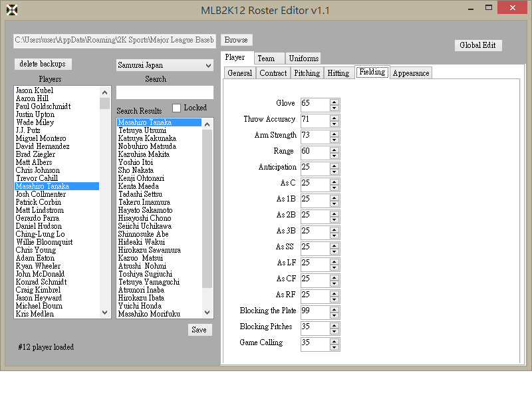The width and height of the screenshot is (532, 399).
Task: Open the Samurai Japan team dropdown
Action: [x=164, y=65]
